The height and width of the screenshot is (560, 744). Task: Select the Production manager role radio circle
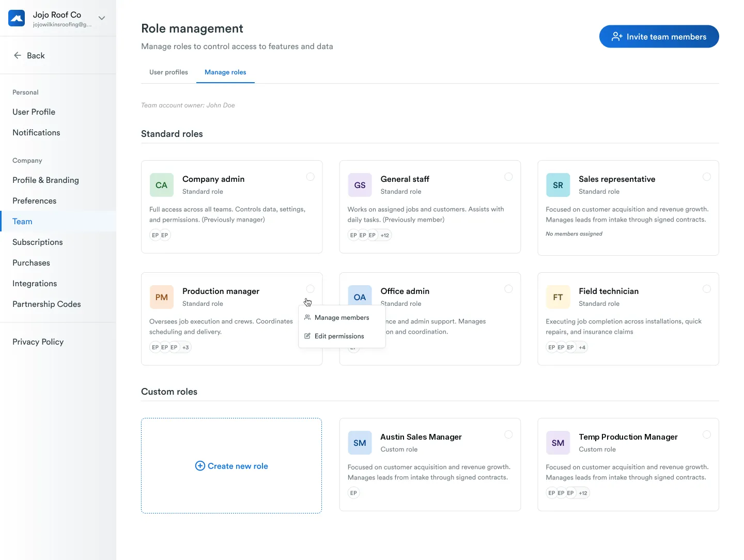click(x=310, y=289)
